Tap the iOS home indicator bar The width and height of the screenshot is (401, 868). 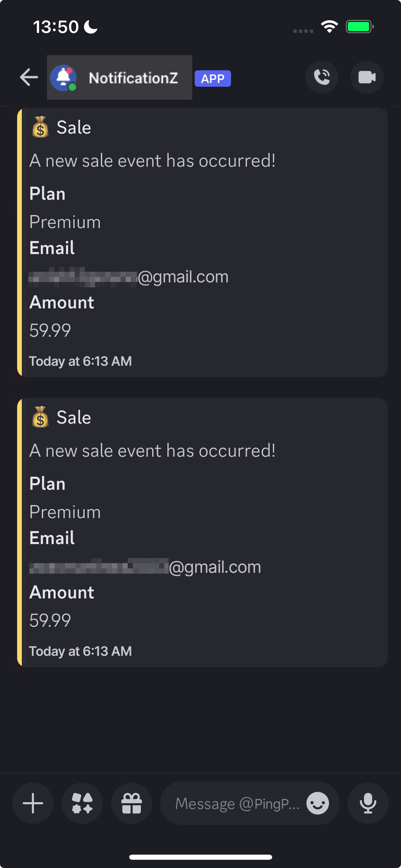point(200,857)
